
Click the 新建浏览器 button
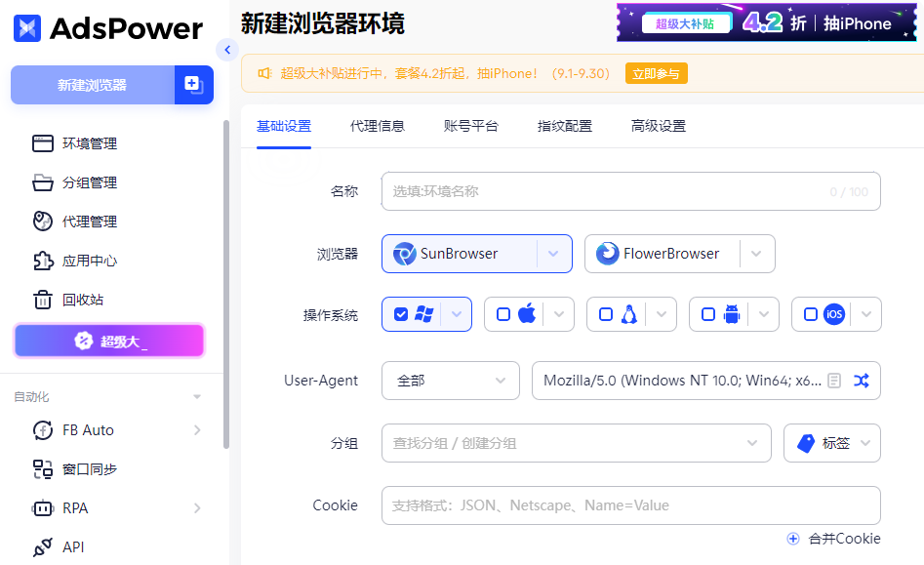[92, 85]
